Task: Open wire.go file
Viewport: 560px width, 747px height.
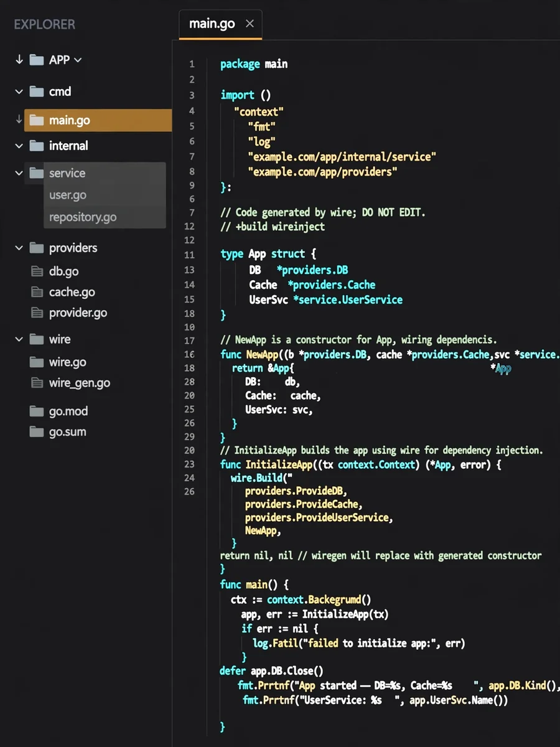Action: (68, 362)
